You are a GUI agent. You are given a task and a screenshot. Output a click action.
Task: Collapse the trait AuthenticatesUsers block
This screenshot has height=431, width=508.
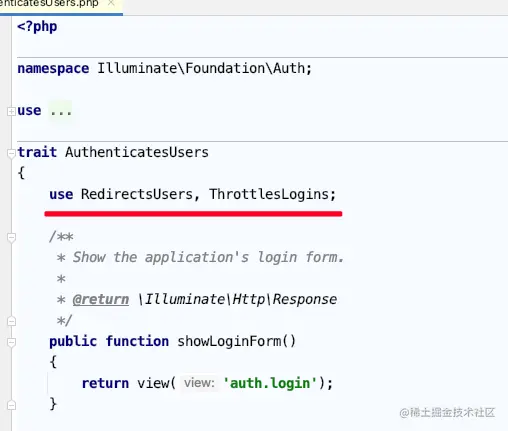point(11,153)
